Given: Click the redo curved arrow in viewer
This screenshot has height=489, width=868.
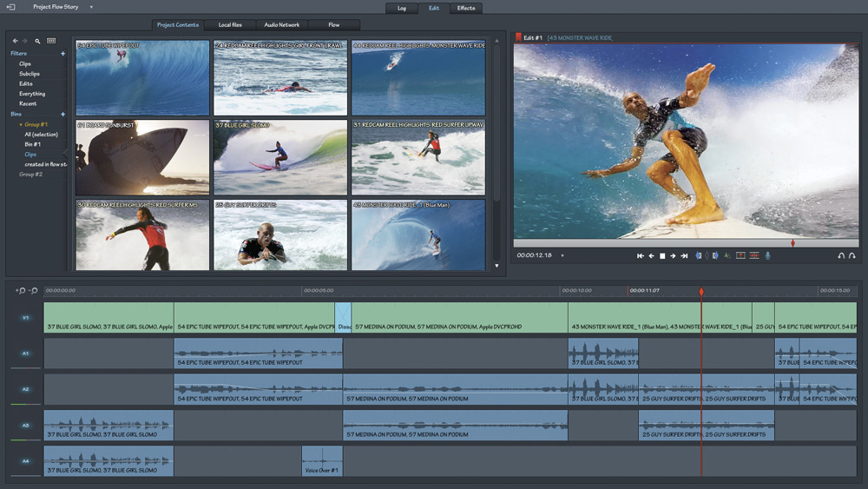Looking at the screenshot, I should [852, 256].
